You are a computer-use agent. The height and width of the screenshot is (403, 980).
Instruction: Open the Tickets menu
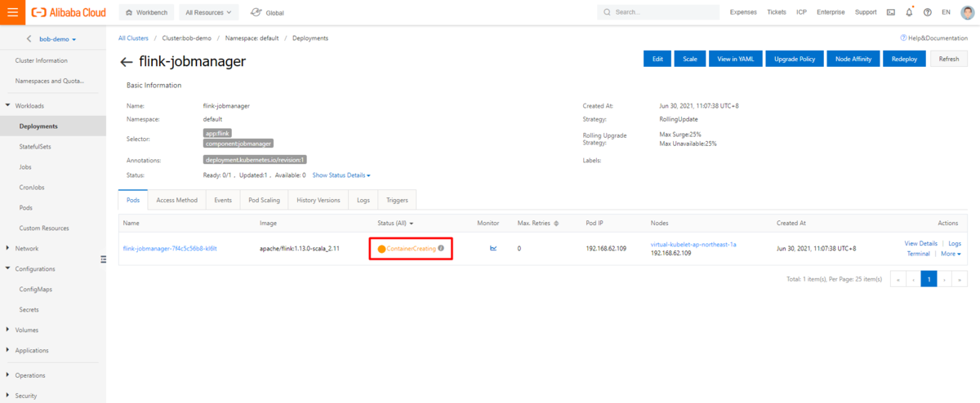[777, 12]
